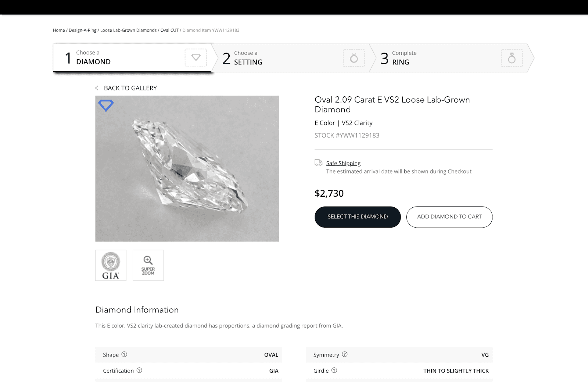The image size is (588, 382).
Task: Click the Girdle help question icon
Action: (334, 370)
